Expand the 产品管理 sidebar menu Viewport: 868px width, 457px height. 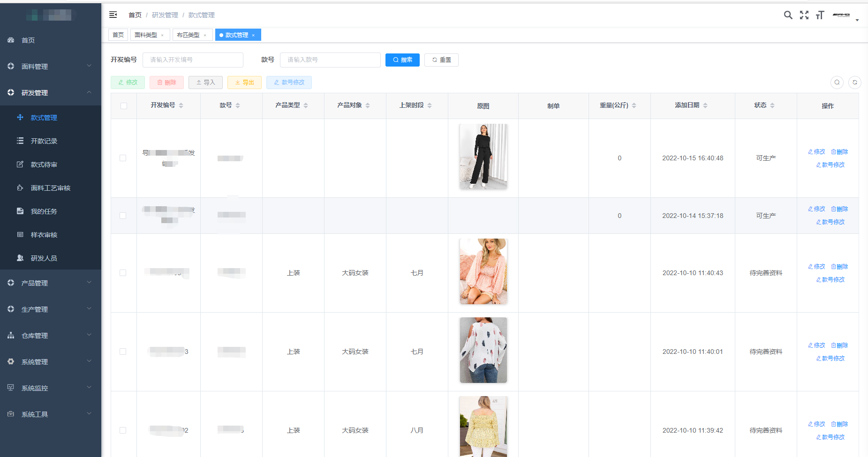tap(51, 283)
